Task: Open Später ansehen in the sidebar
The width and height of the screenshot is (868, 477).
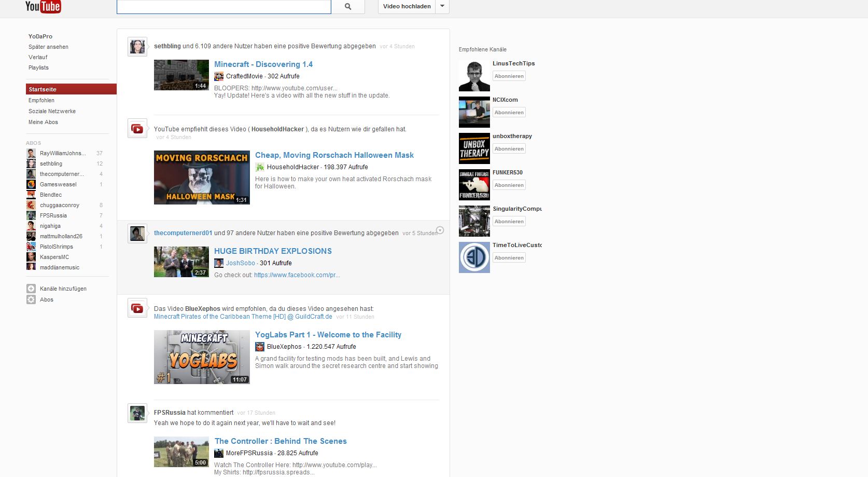Action: [x=48, y=47]
